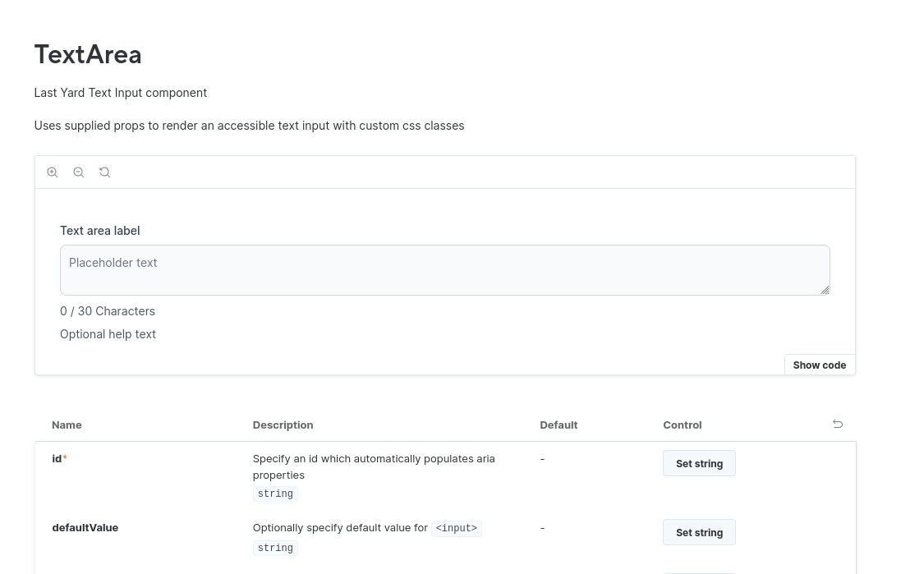This screenshot has width=924, height=574.
Task: Click the string type badge under id description
Action: [275, 494]
